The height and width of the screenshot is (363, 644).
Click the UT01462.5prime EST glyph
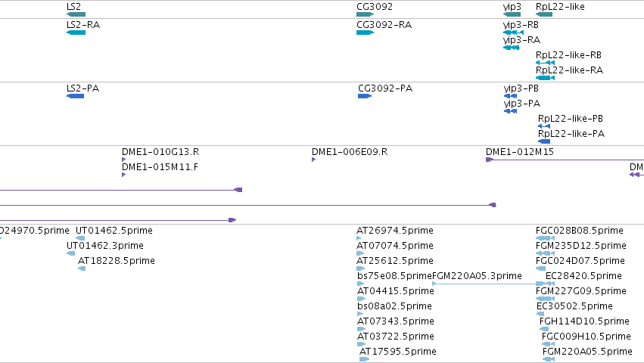click(x=80, y=238)
